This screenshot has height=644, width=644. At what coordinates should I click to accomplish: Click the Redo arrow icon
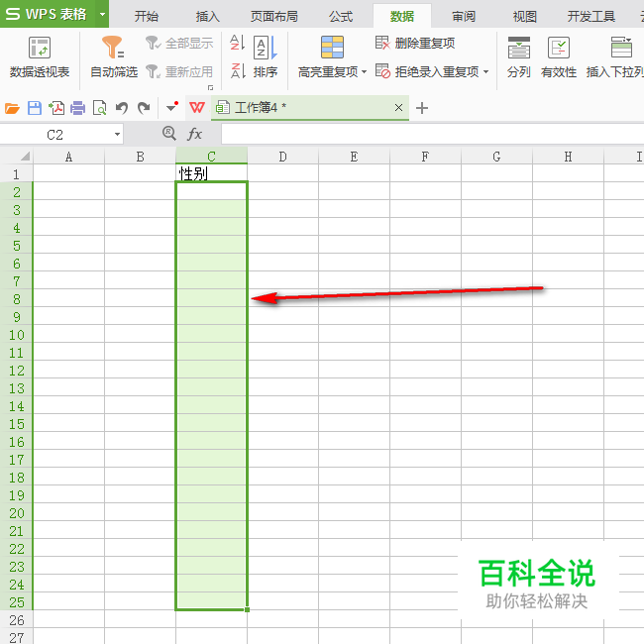pyautogui.click(x=144, y=108)
